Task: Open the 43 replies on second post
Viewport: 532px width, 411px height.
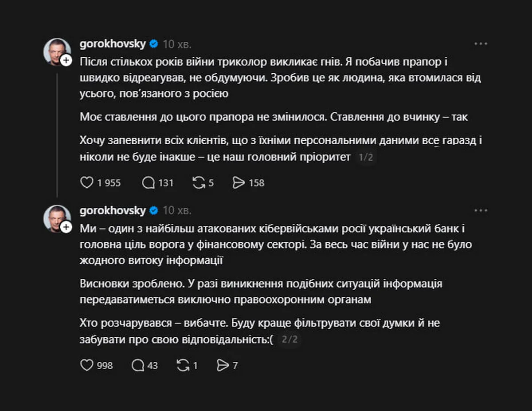Action: (137, 365)
